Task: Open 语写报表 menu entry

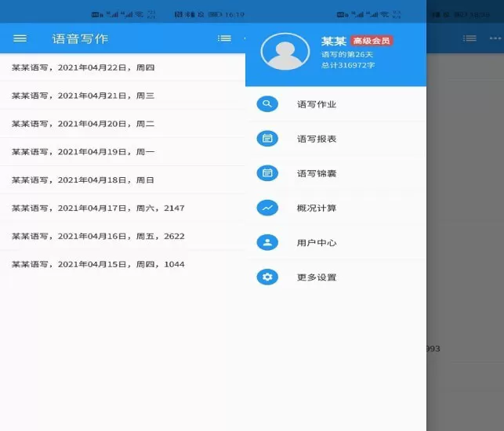Action: [336, 139]
